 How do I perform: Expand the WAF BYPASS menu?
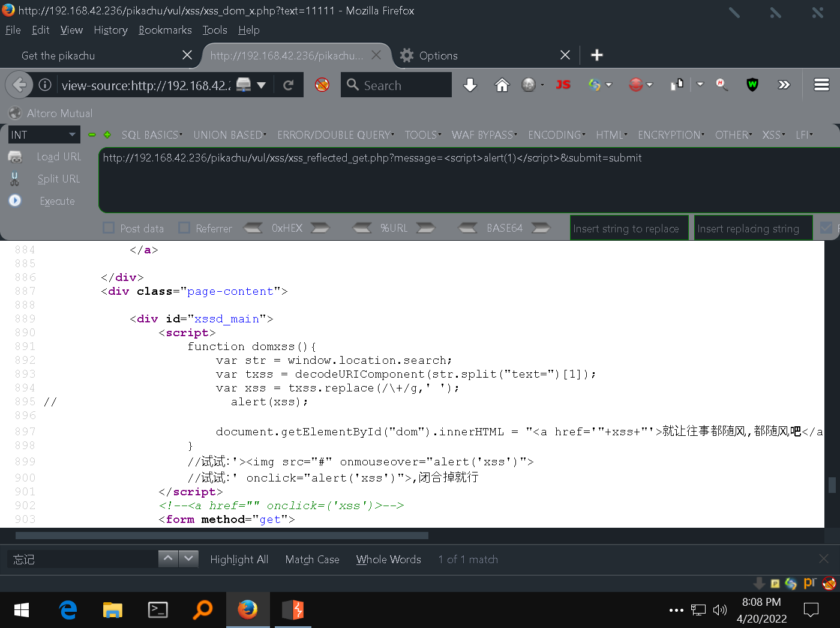coord(484,135)
